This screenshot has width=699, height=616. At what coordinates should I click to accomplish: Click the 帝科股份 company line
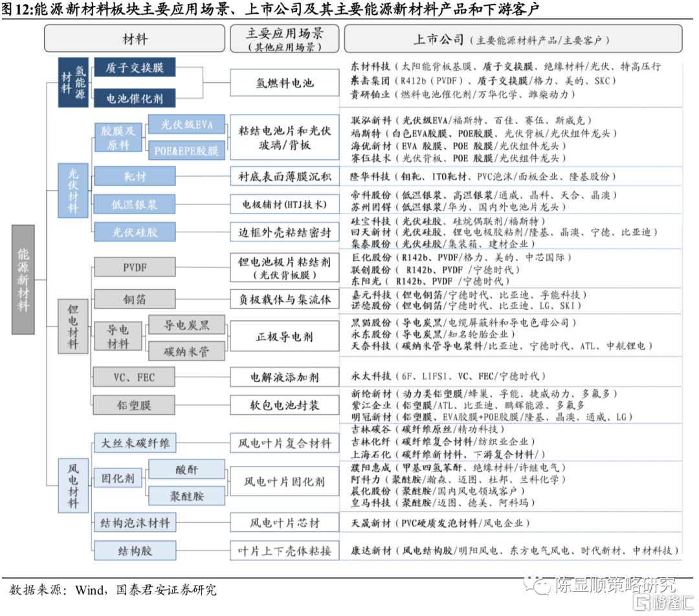[483, 195]
